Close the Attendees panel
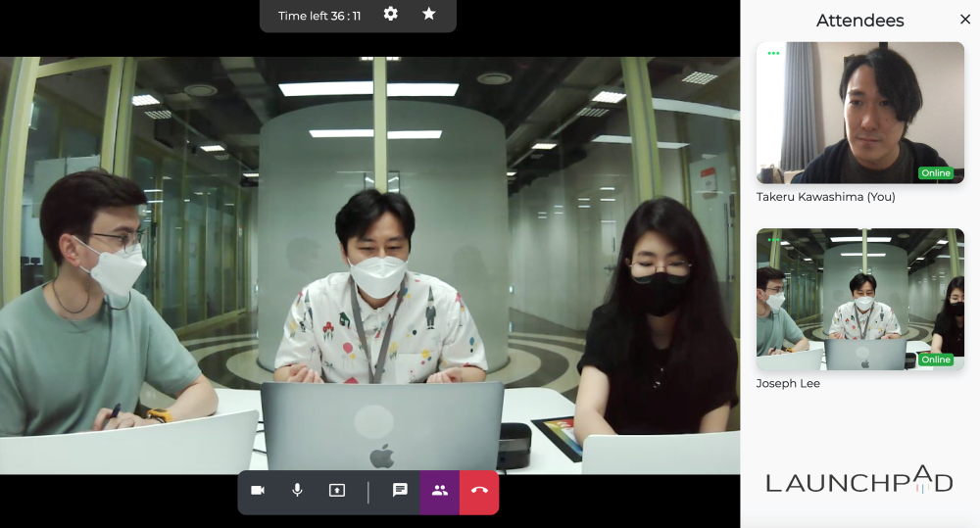980x528 pixels. [965, 20]
